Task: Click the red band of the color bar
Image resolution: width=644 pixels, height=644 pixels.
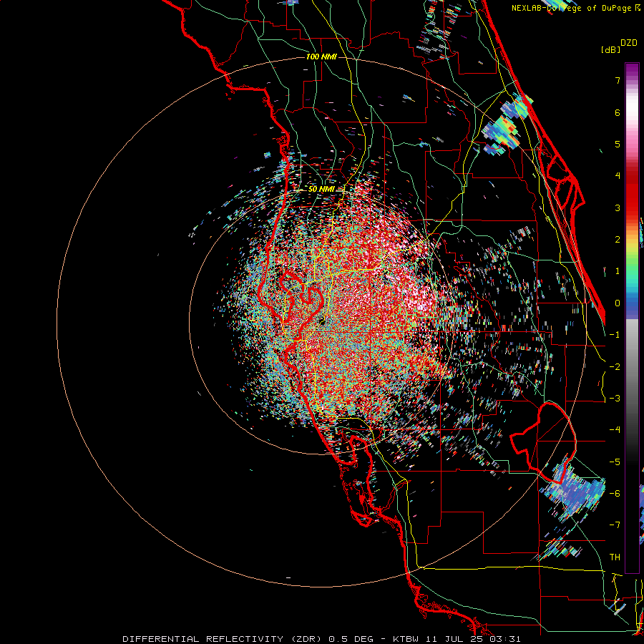Action: coord(632,193)
